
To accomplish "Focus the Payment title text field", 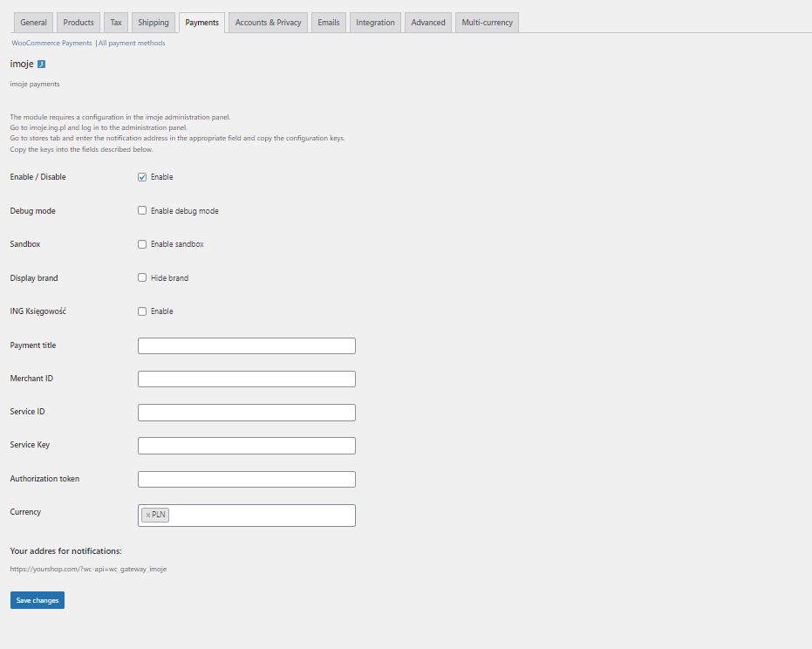I will point(247,346).
